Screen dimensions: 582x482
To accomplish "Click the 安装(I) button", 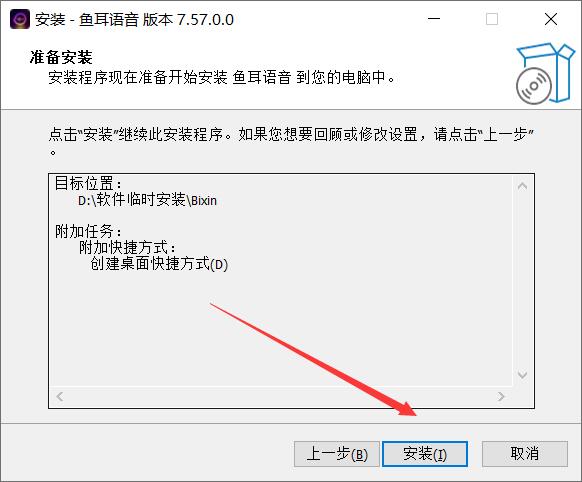I will 425,453.
